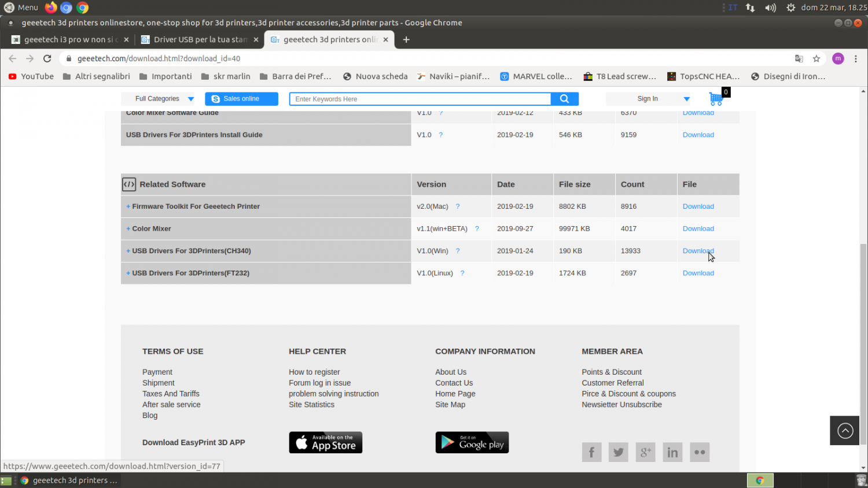Open the YouTube bookmark
Image resolution: width=868 pixels, height=488 pixels.
coord(31,76)
